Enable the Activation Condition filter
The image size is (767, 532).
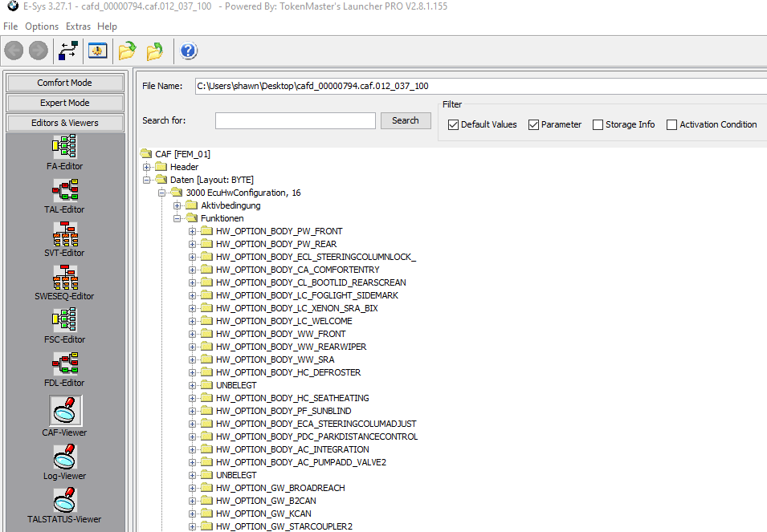click(672, 124)
